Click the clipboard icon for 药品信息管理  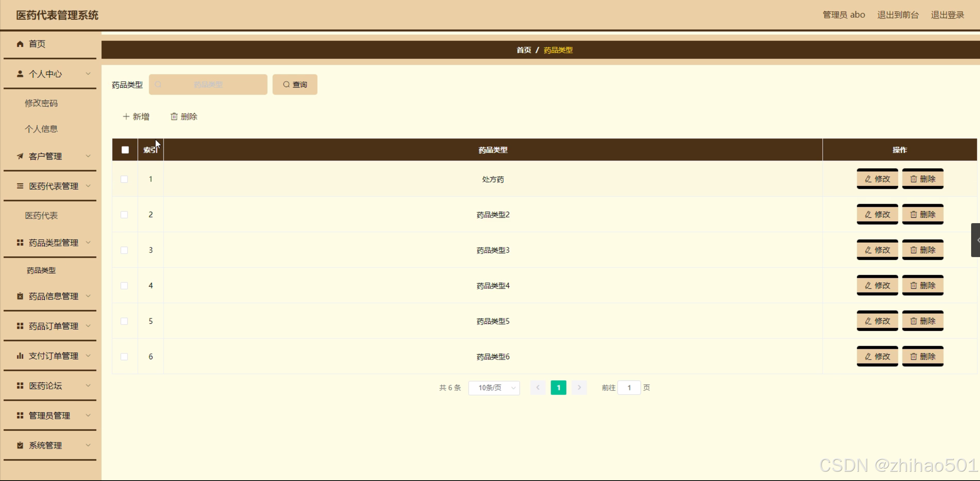[20, 296]
